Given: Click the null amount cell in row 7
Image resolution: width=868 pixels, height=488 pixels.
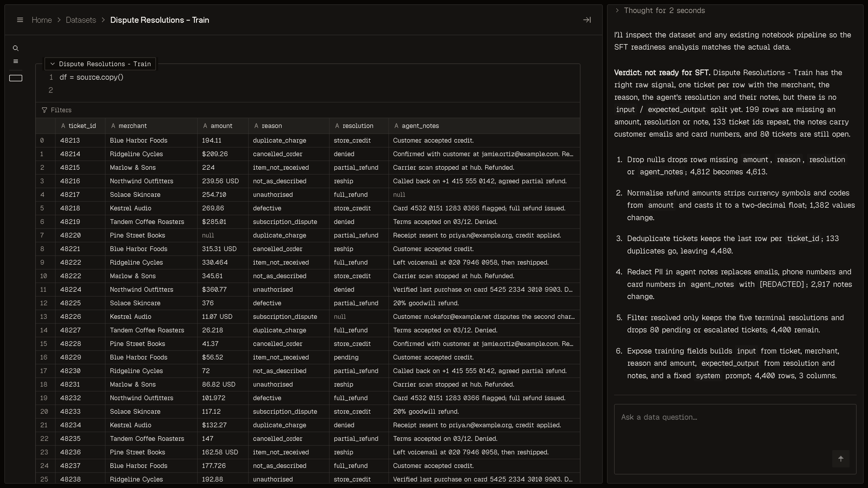Looking at the screenshot, I should (223, 235).
